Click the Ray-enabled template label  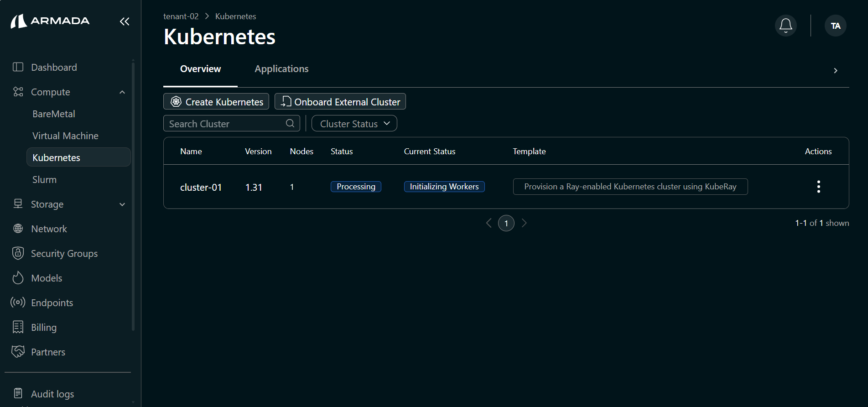[630, 187]
